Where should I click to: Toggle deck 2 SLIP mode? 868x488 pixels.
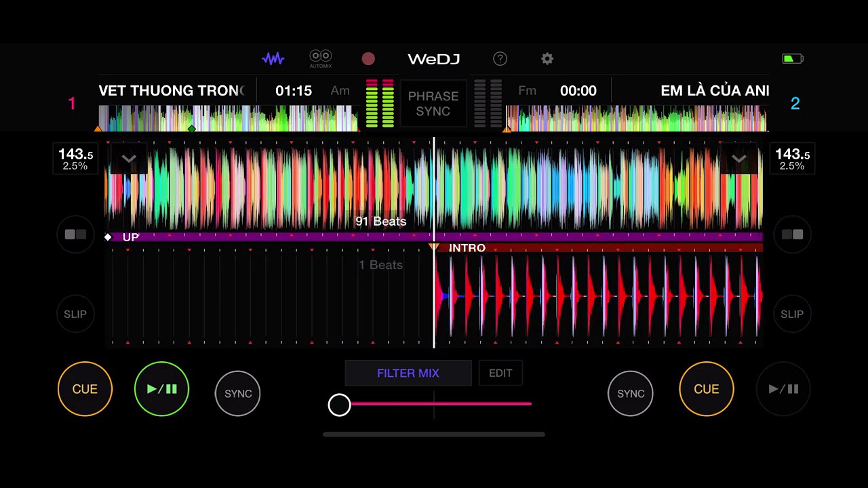pyautogui.click(x=792, y=314)
